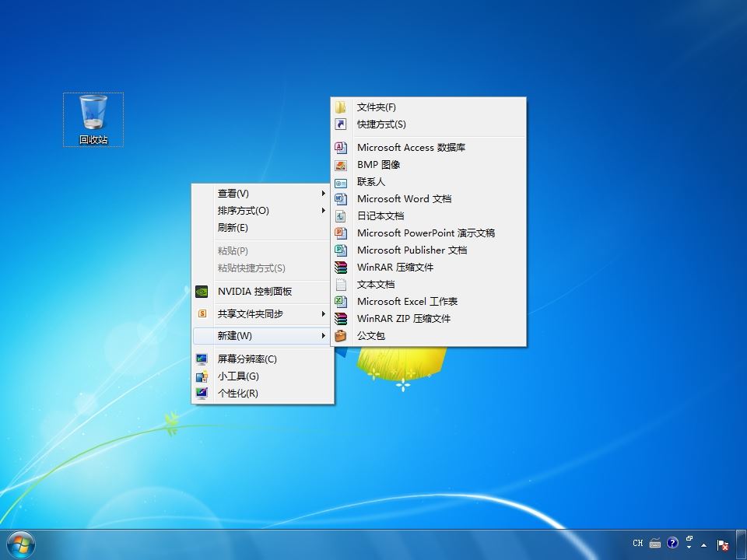Choose 文本文档 label

point(376,285)
